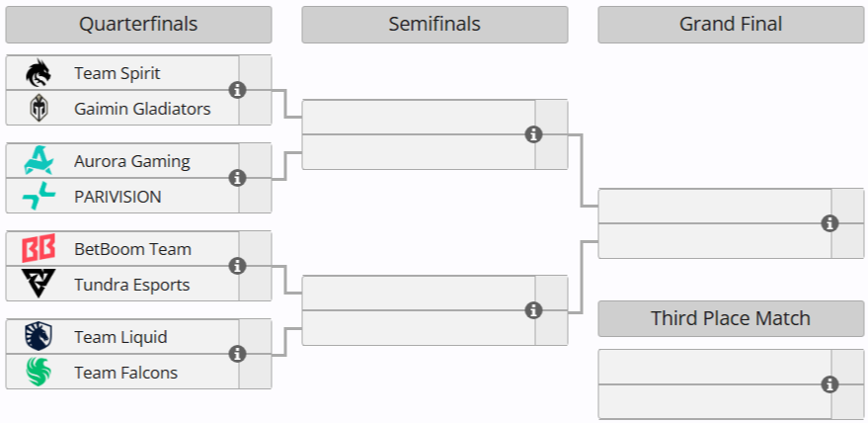The image size is (868, 423).
Task: Click the Aurora Gaming logo
Action: 39,161
